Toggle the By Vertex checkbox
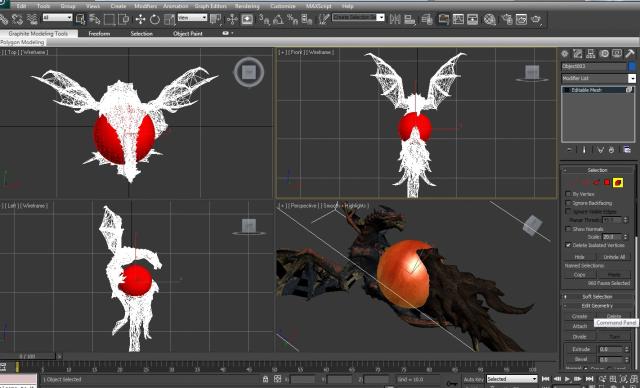640x388 pixels. click(x=568, y=194)
